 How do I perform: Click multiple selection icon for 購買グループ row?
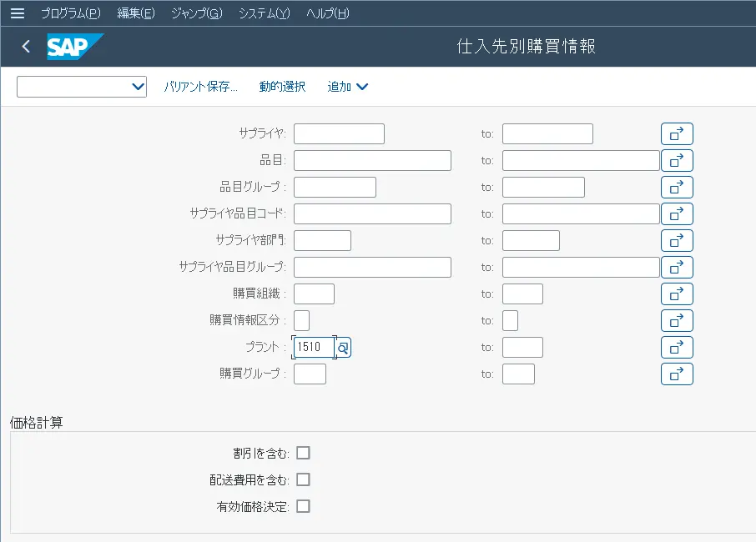[x=677, y=374]
